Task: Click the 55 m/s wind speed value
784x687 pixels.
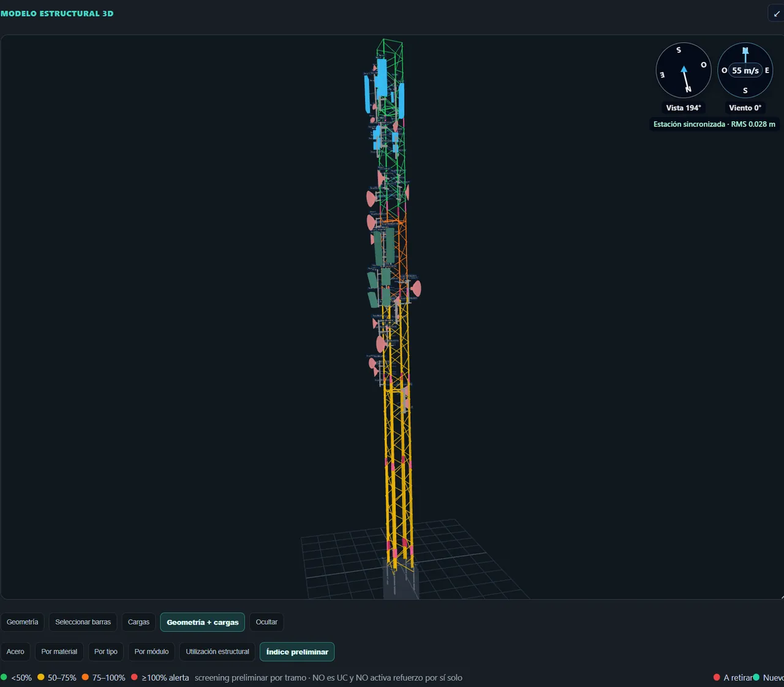Action: click(745, 70)
